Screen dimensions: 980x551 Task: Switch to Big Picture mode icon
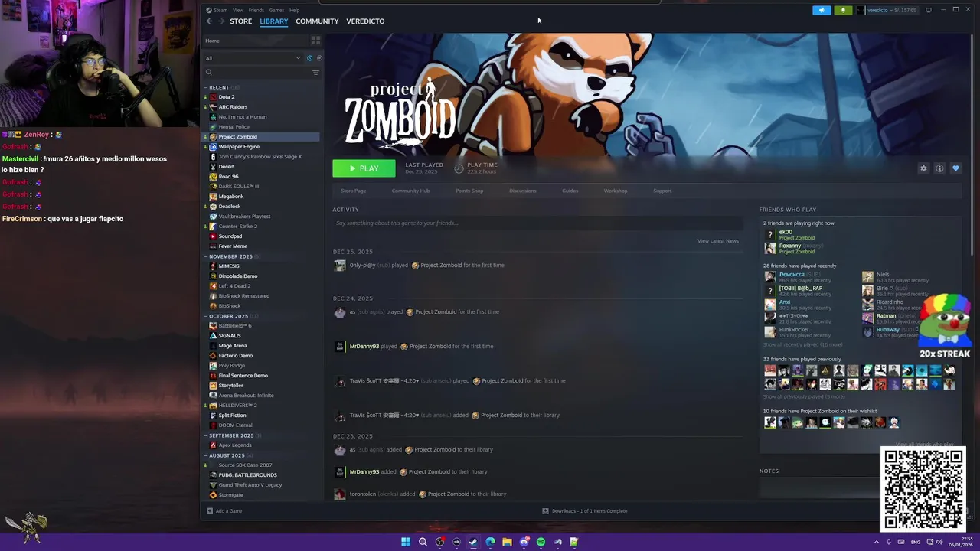pos(929,10)
